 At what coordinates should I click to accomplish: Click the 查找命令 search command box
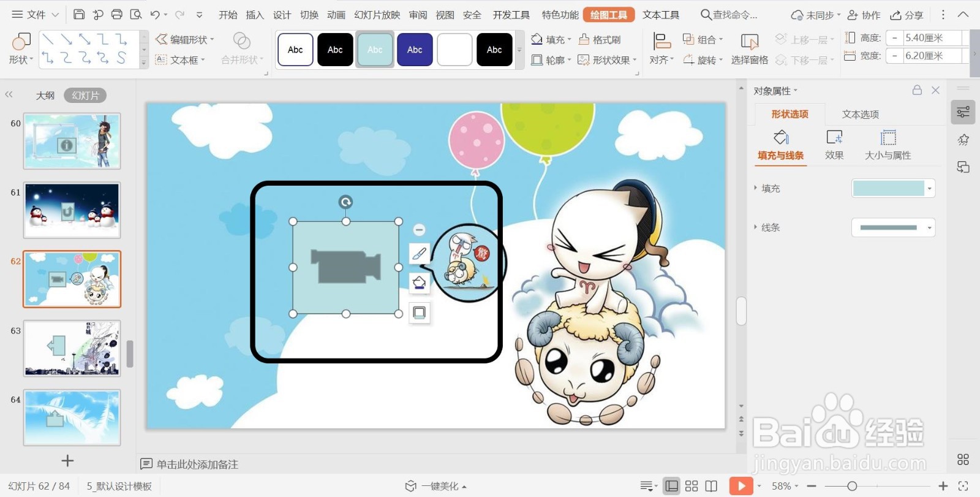tap(729, 15)
